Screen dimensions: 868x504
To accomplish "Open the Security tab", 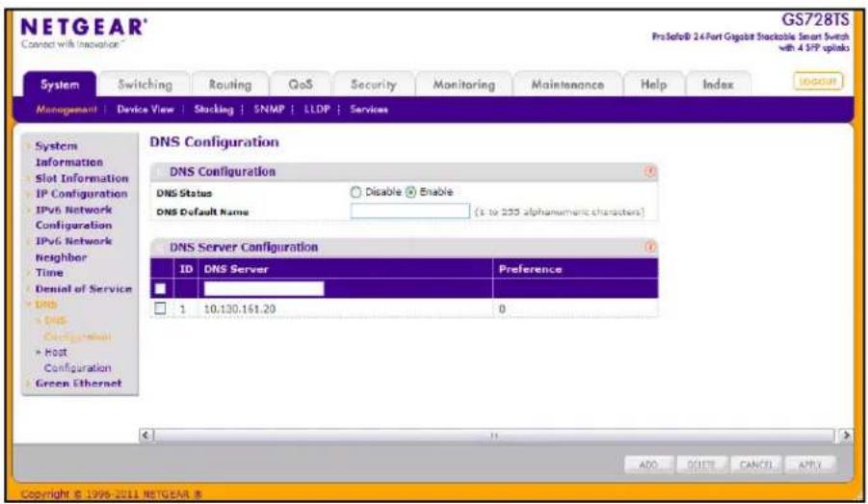I will (374, 84).
